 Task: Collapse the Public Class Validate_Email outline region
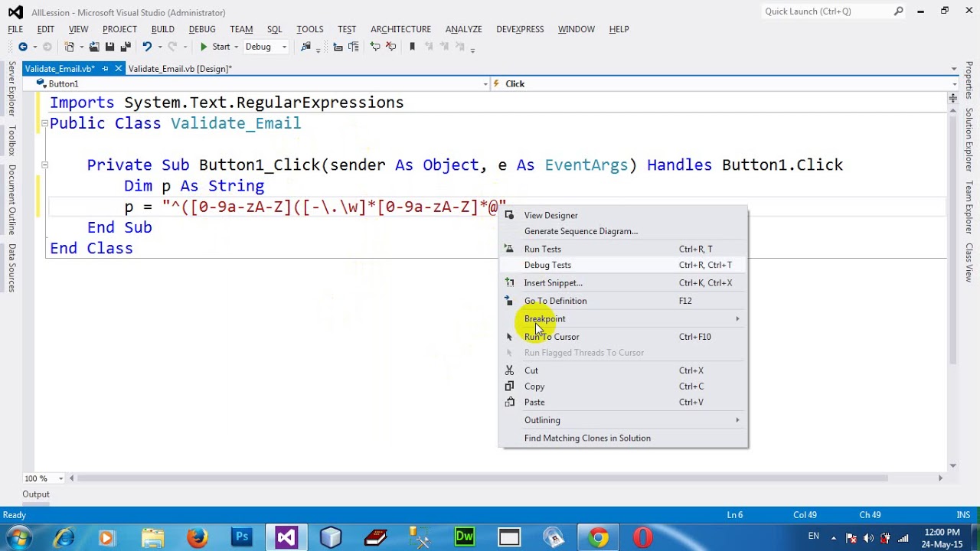click(x=44, y=123)
